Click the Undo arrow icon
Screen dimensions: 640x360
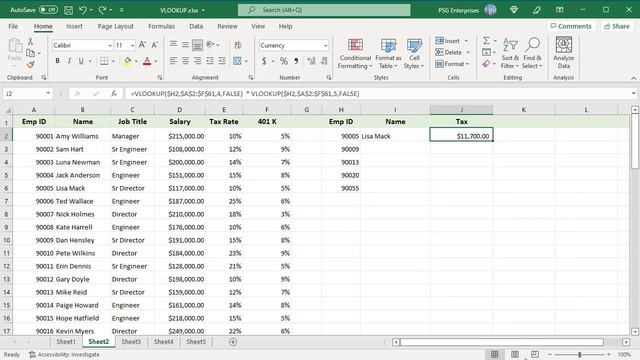(x=83, y=10)
